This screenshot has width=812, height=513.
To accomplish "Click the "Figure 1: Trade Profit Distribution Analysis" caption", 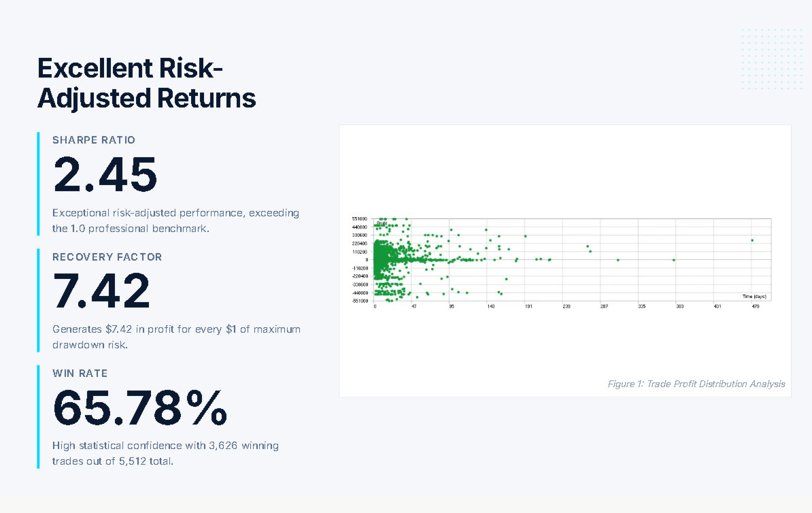I will [696, 384].
